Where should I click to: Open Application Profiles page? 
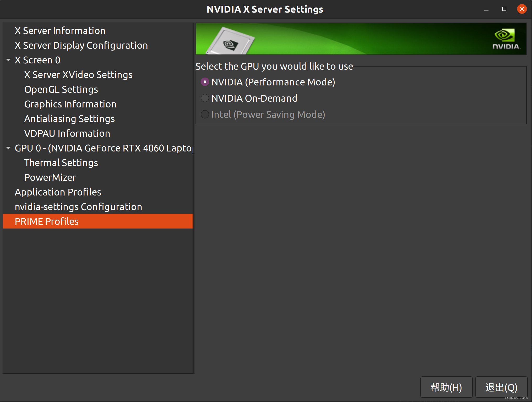(58, 192)
